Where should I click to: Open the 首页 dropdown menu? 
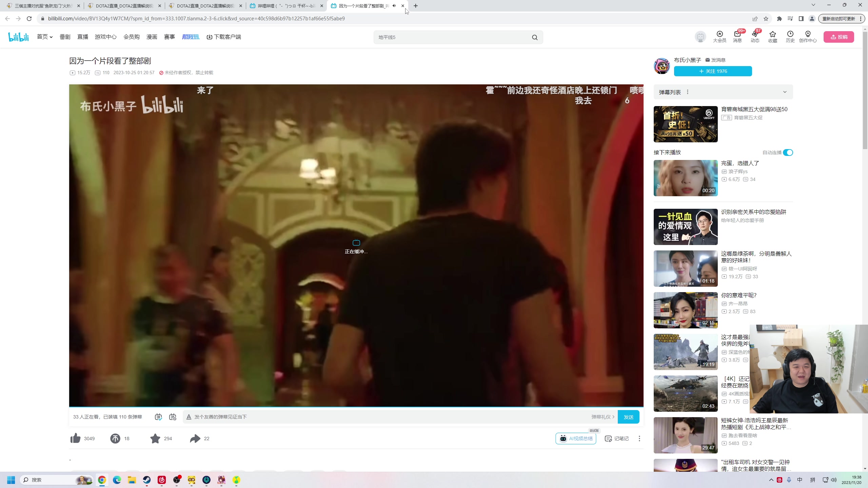pos(45,37)
